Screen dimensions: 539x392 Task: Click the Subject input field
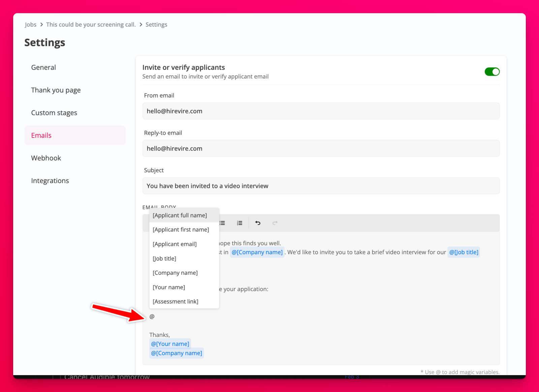[321, 186]
